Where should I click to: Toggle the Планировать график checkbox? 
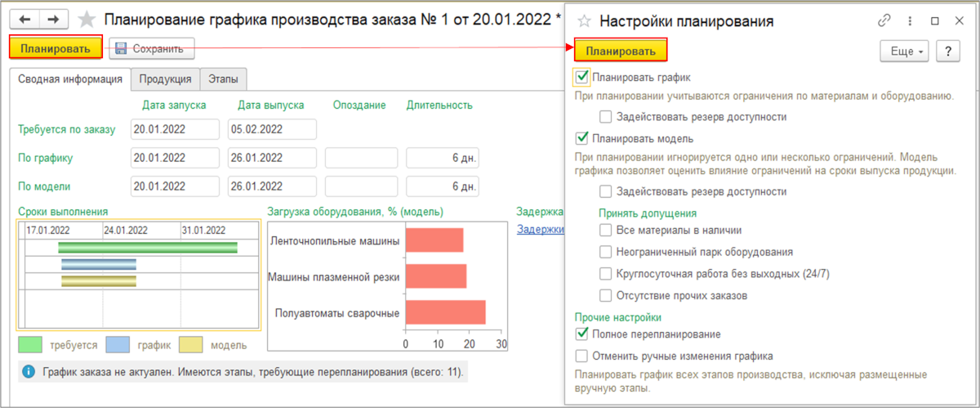[x=582, y=78]
